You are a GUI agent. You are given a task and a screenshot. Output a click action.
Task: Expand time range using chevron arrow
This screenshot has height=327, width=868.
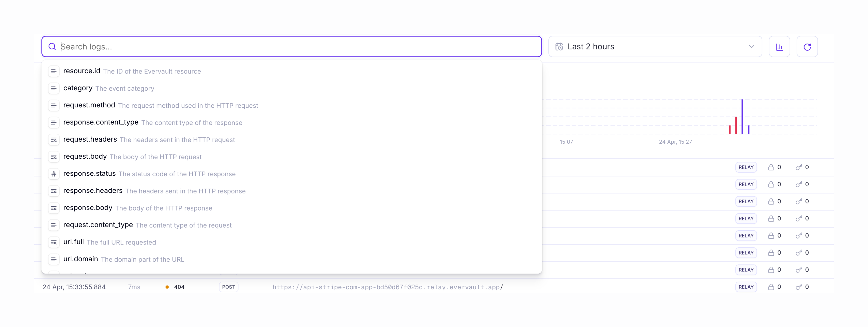pyautogui.click(x=751, y=47)
